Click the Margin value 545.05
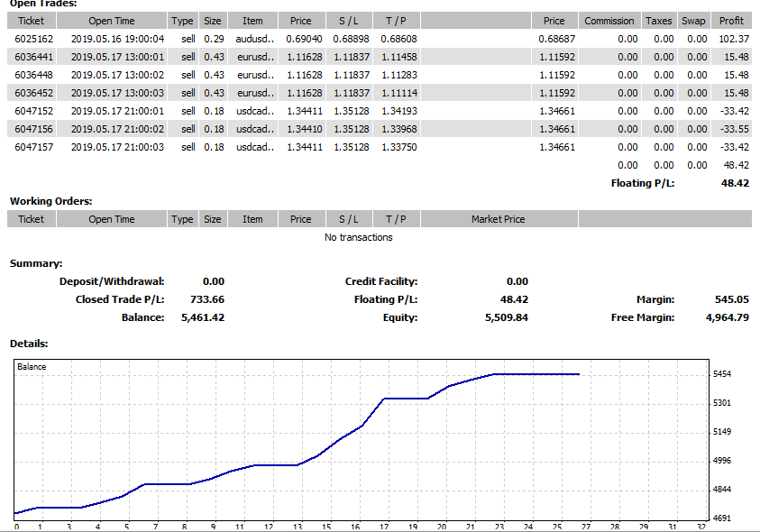760x532 pixels. pyautogui.click(x=731, y=299)
